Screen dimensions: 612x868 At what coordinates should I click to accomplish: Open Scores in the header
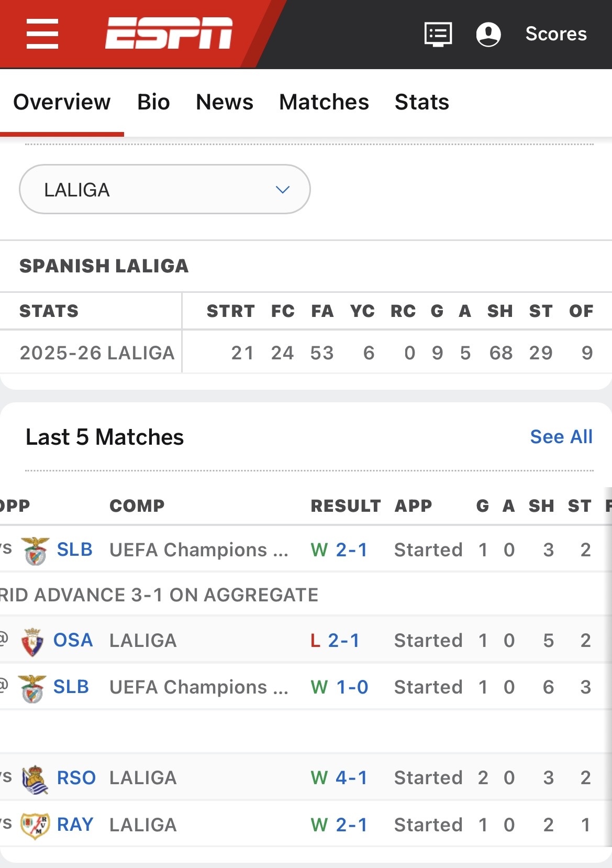point(555,34)
